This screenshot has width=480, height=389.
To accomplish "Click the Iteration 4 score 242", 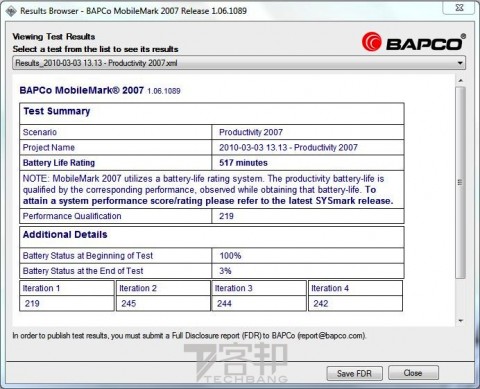I will 321,303.
